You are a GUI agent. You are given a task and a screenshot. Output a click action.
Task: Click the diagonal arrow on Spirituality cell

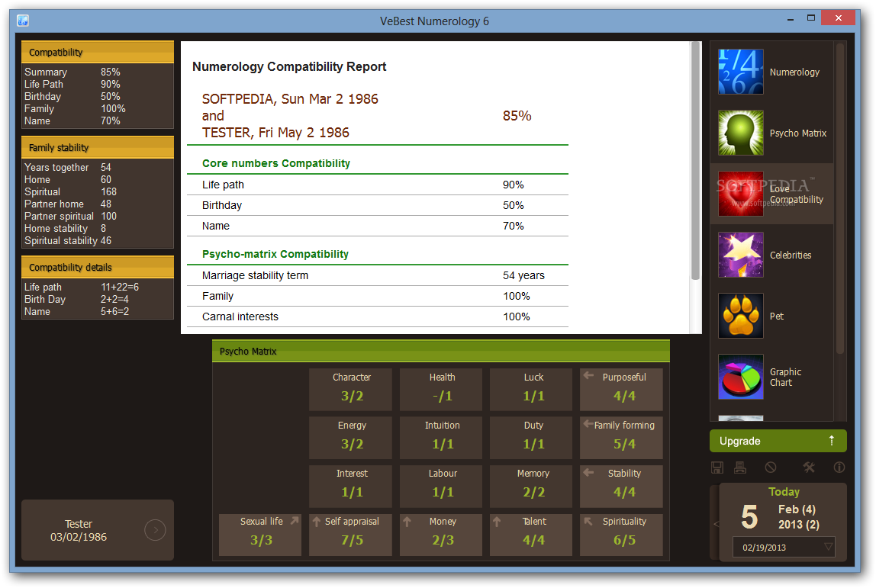tap(588, 521)
